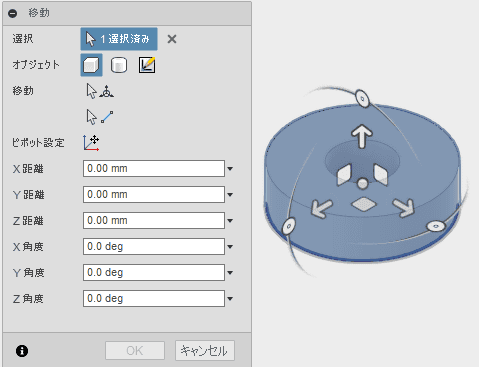Click the Z 角度 input field

154,299
